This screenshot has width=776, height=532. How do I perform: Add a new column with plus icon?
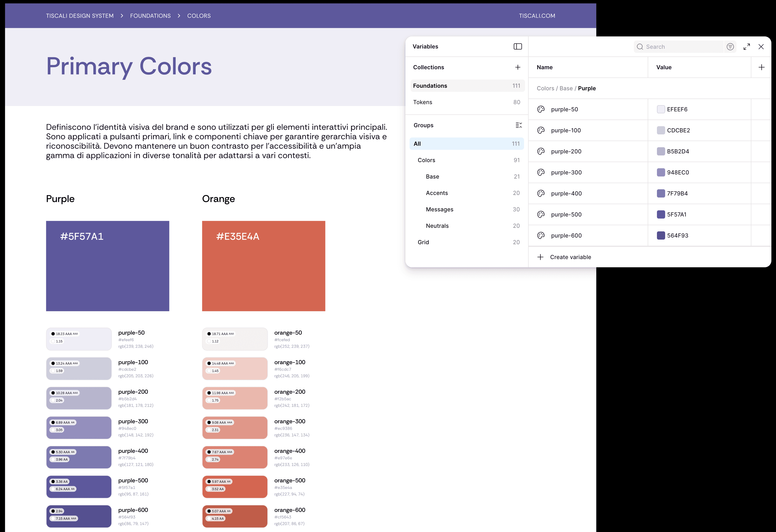(x=761, y=67)
